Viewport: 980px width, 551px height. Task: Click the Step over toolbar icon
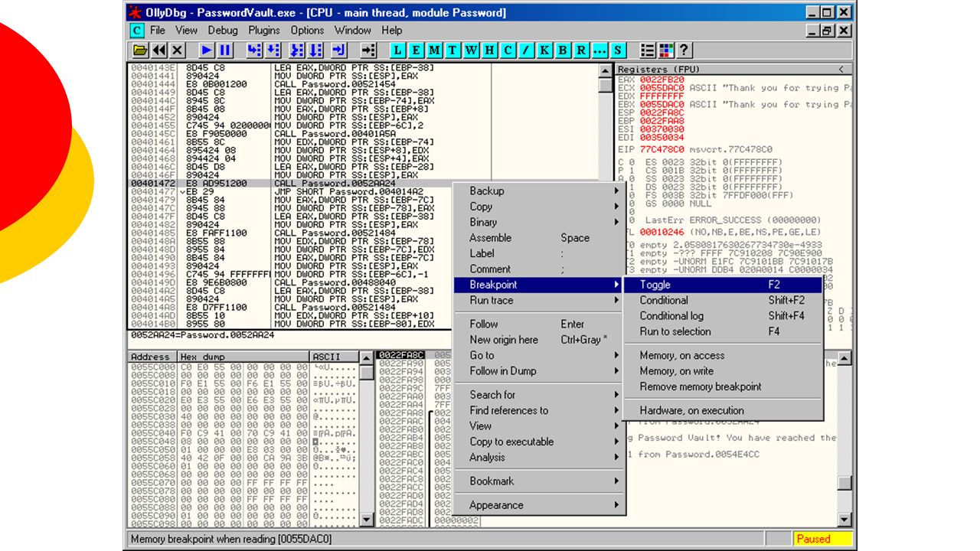point(273,51)
